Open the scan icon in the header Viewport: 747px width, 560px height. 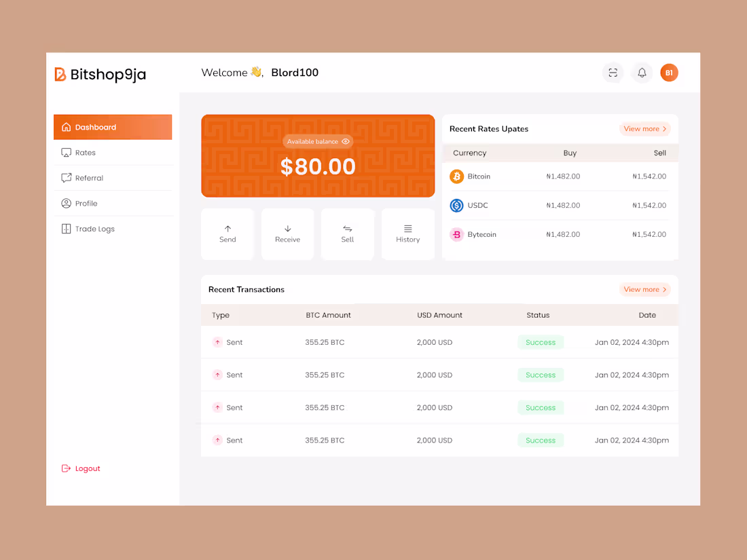coord(613,73)
